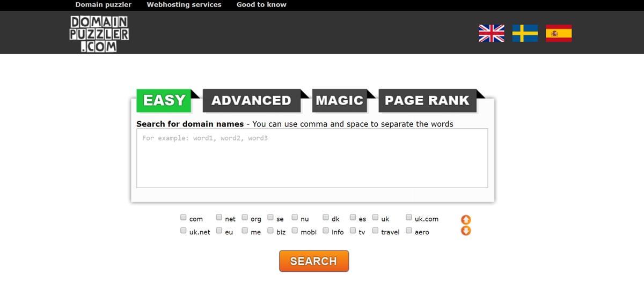Select the biz extension checkbox
The image size is (644, 289).
[x=270, y=231]
